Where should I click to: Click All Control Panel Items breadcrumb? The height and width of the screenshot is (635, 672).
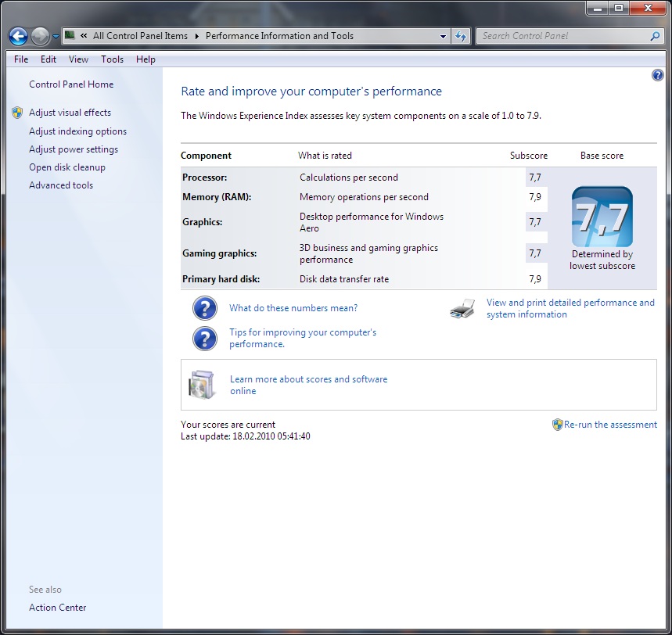[x=140, y=36]
